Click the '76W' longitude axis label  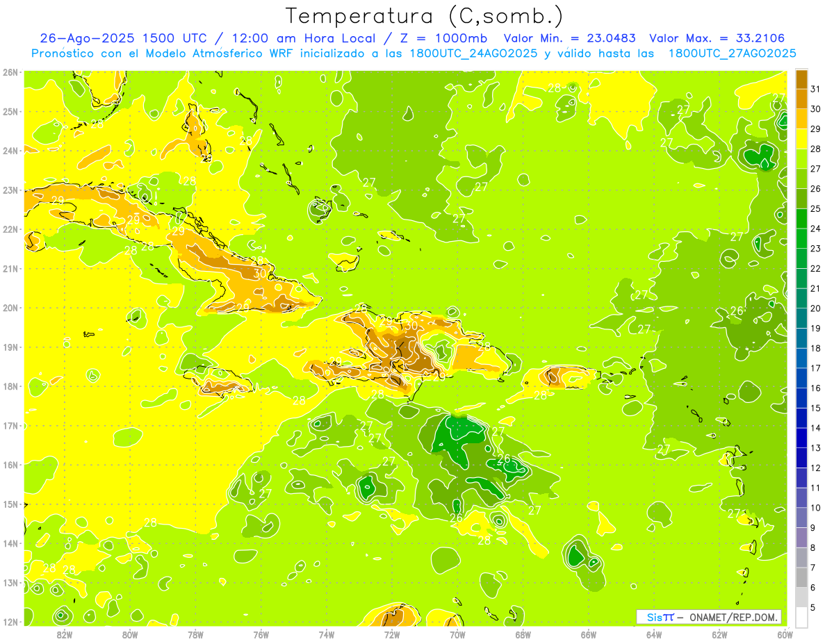[x=261, y=634]
